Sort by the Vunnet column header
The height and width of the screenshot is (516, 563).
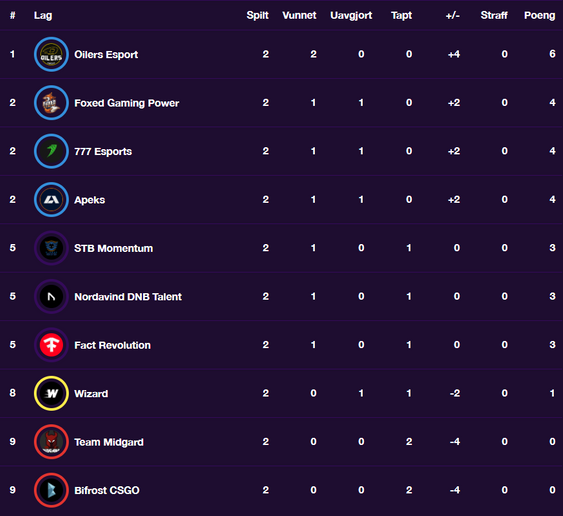tap(299, 15)
